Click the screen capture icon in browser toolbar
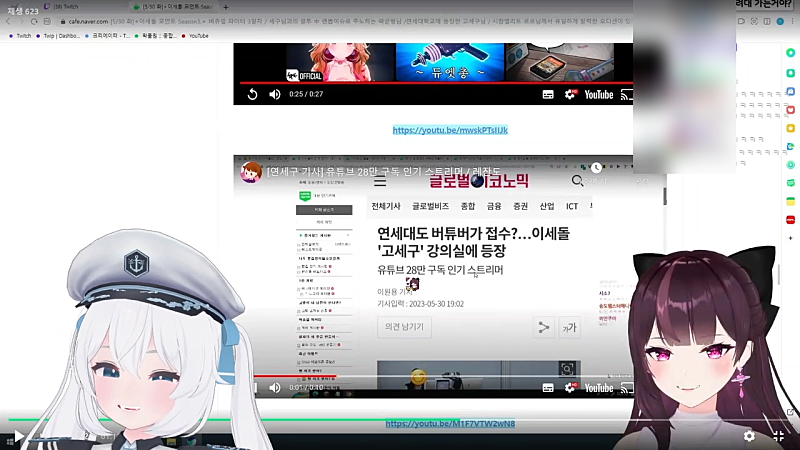 pyautogui.click(x=754, y=21)
